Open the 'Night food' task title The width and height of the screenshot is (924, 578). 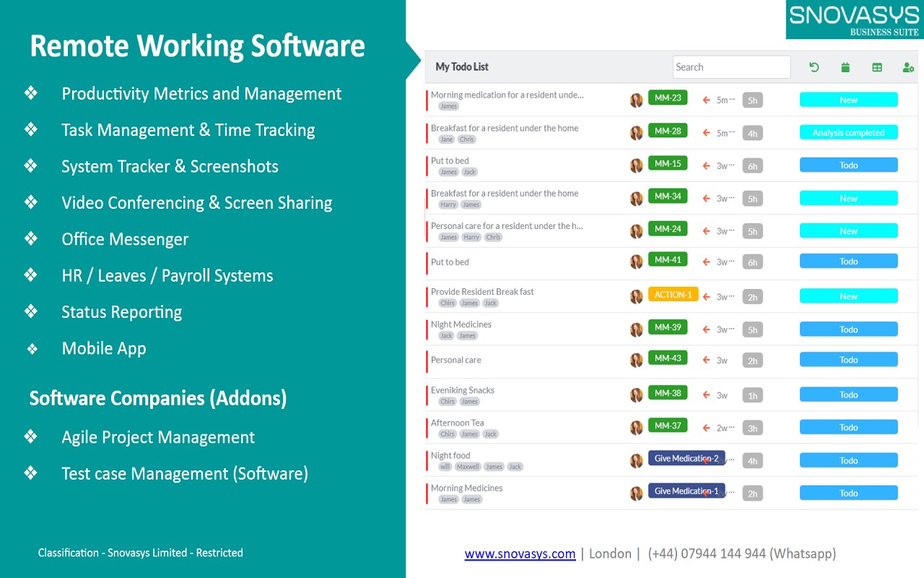click(450, 456)
